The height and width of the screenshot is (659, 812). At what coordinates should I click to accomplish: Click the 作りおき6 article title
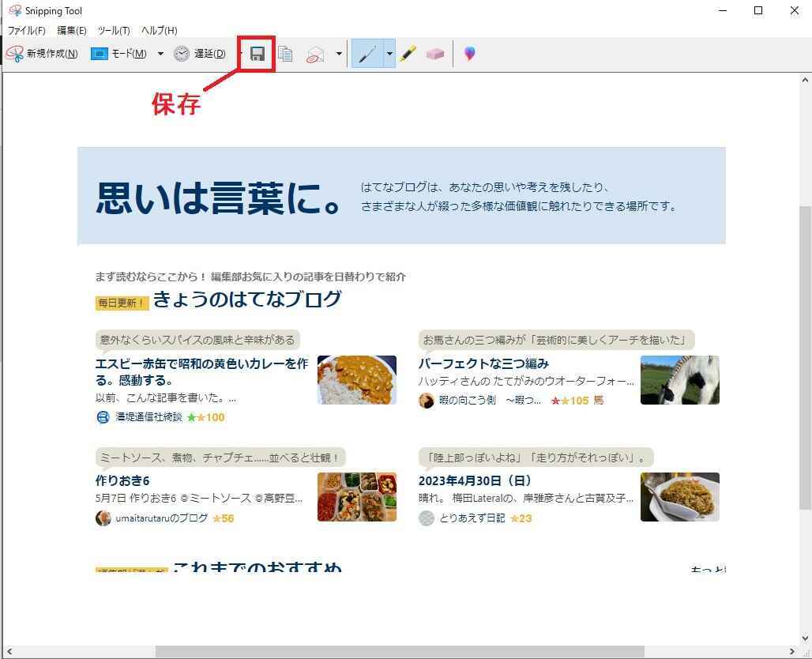tap(122, 480)
